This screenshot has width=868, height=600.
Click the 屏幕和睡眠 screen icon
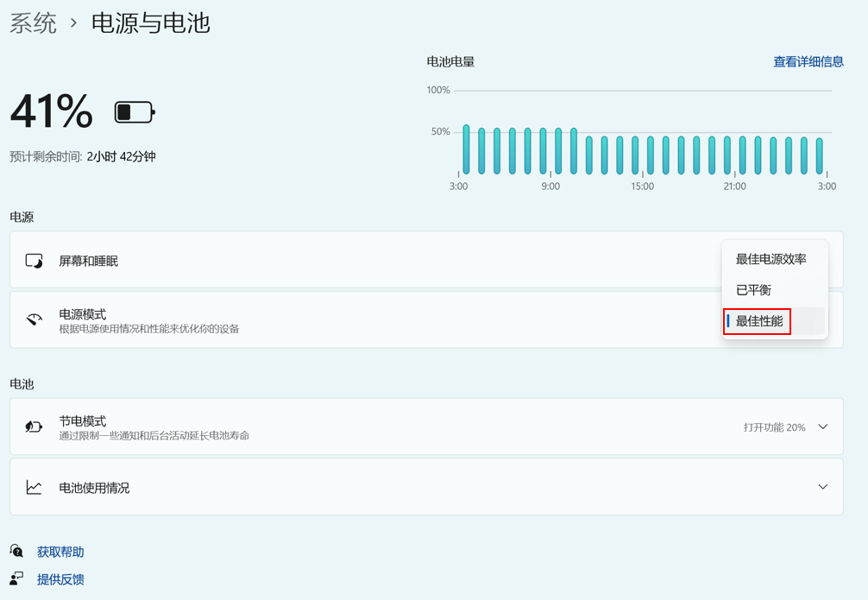(34, 261)
